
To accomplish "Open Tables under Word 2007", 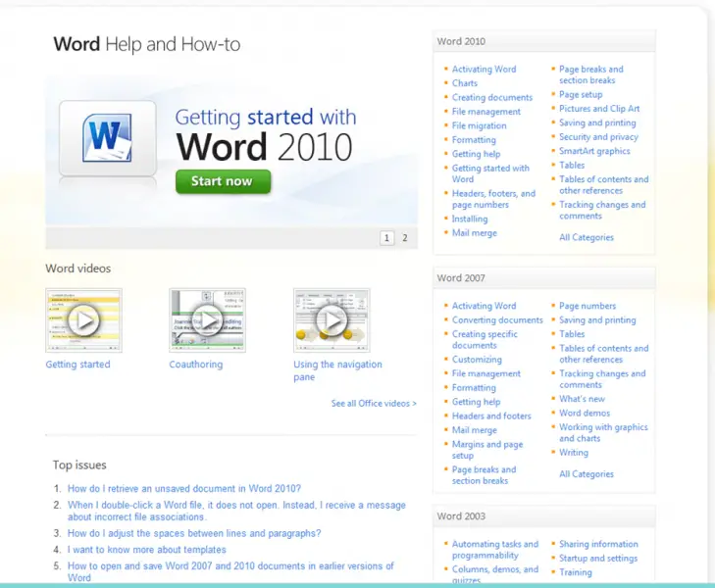I will 572,334.
